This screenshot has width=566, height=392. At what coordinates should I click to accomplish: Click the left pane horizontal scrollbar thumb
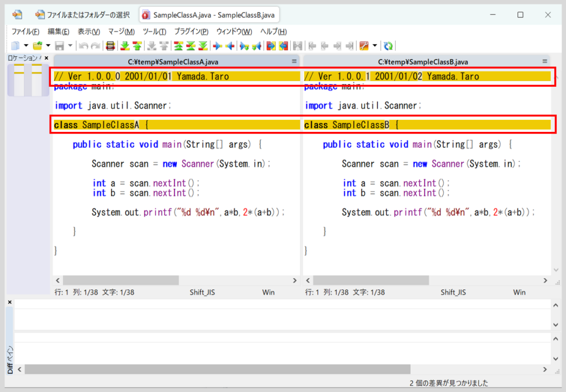click(121, 280)
